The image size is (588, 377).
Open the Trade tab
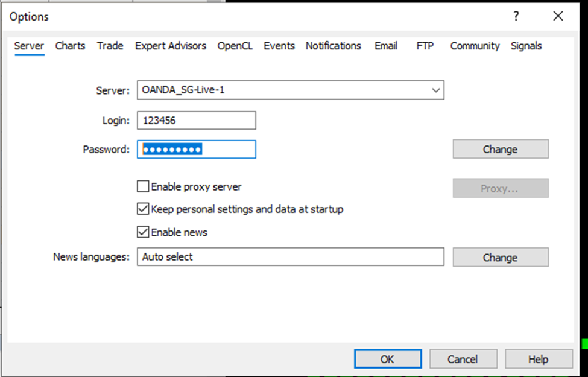tap(110, 46)
